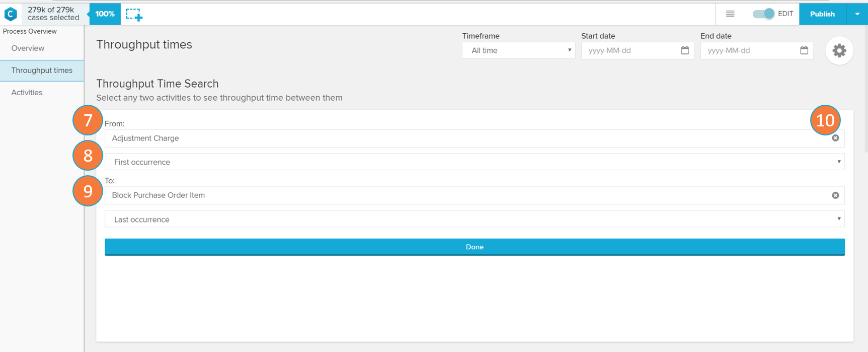Clear the Adjustment Charge From field
Screen dimensions: 868x352
tap(835, 138)
